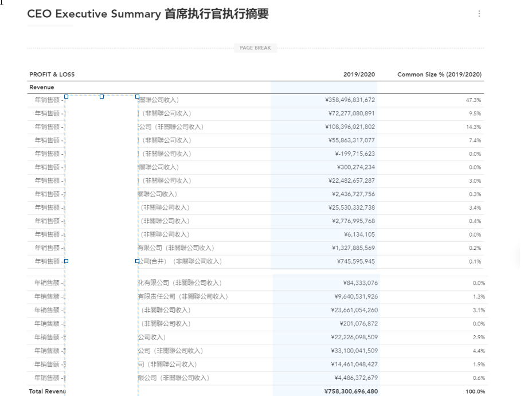Click the top-middle selection resize handle

[x=101, y=97]
